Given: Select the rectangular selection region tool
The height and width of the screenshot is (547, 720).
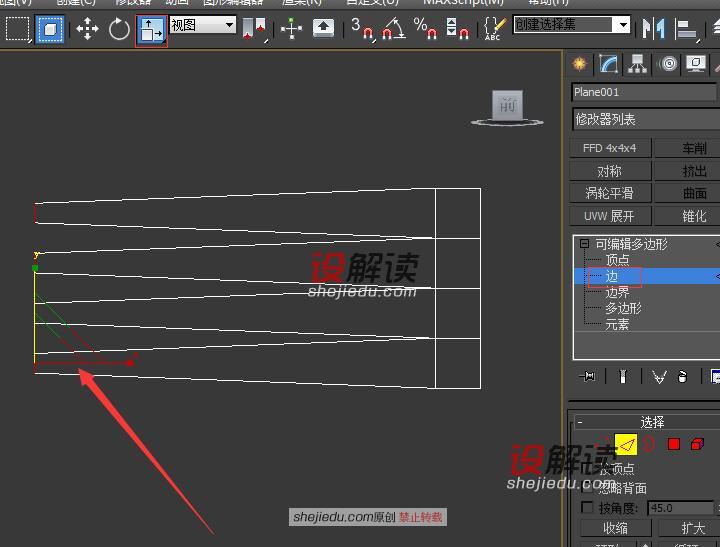Looking at the screenshot, I should pos(17,28).
